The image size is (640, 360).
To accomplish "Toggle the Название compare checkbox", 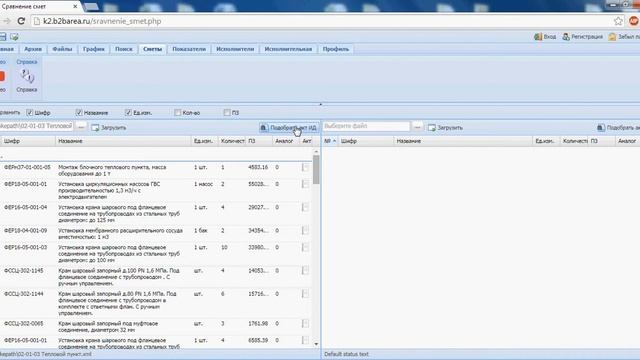I will pos(79,112).
